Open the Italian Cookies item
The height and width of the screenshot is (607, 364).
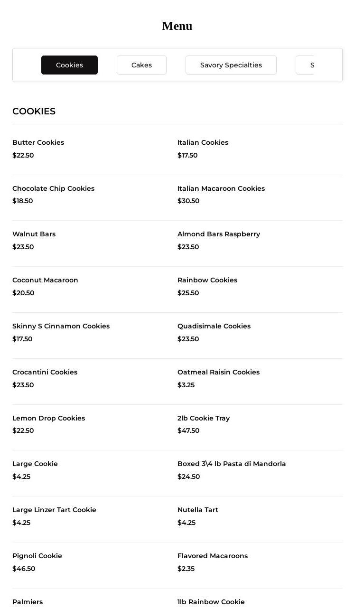coord(203,142)
